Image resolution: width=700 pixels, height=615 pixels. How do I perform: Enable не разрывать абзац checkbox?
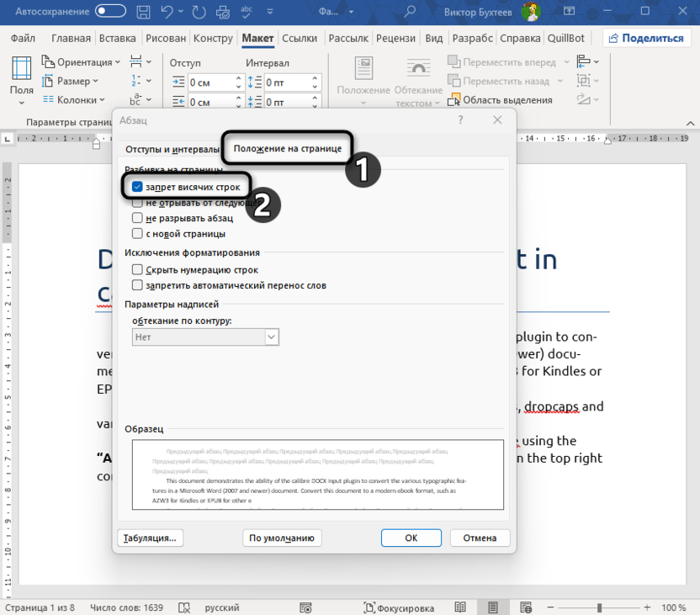tap(137, 218)
